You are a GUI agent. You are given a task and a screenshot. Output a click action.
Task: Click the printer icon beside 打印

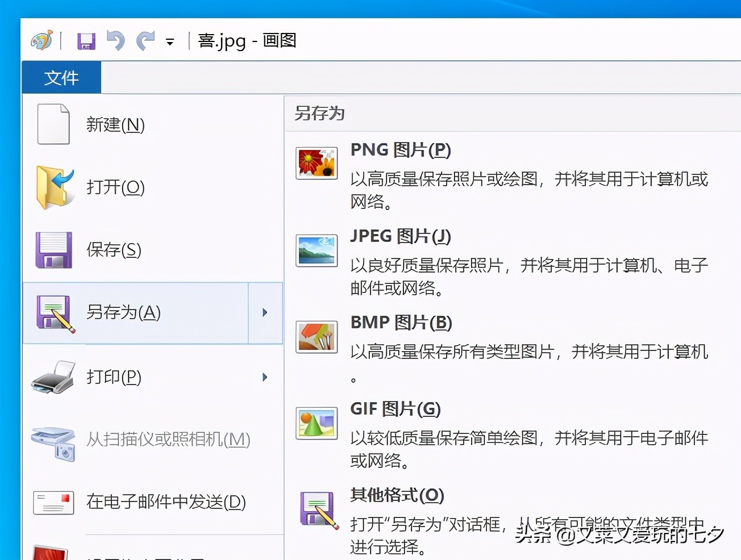[53, 377]
